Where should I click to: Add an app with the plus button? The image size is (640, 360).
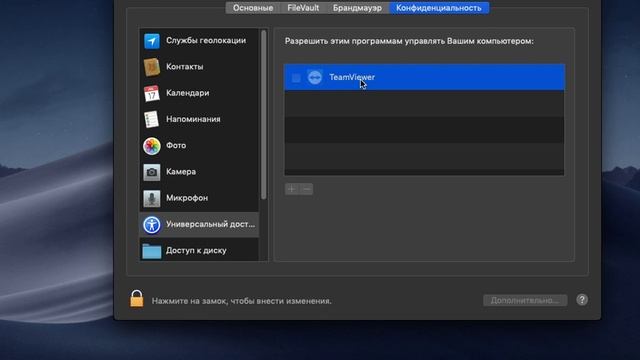(x=291, y=189)
